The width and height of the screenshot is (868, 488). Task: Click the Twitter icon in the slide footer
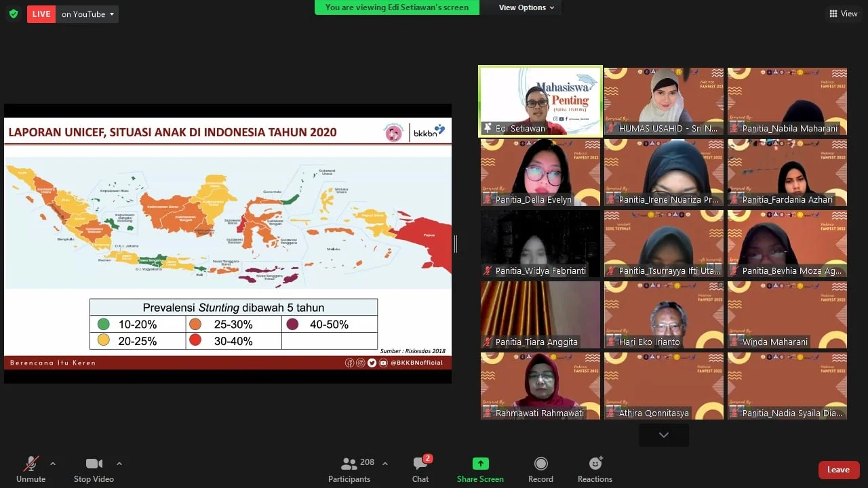coord(372,363)
